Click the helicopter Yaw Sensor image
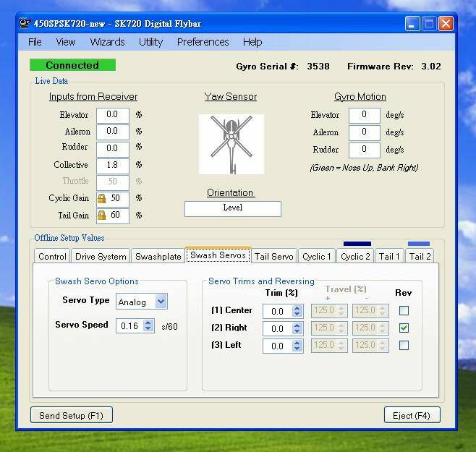476x452 pixels. click(231, 144)
